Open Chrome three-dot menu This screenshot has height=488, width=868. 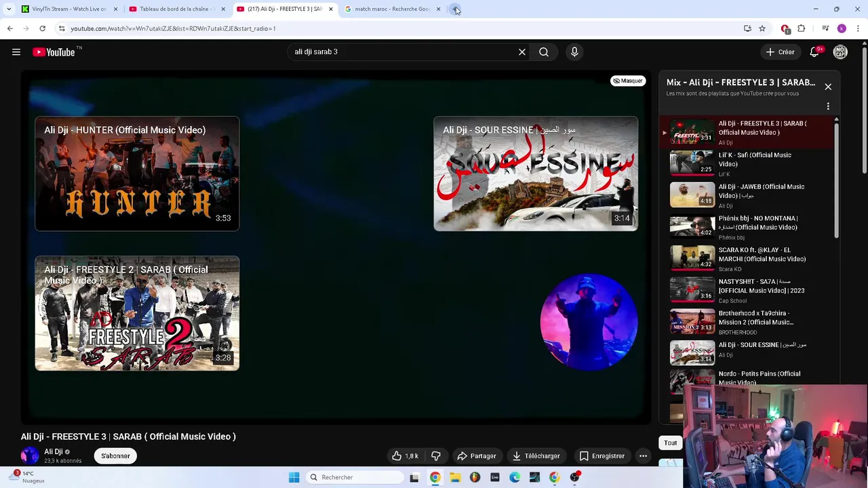859,28
